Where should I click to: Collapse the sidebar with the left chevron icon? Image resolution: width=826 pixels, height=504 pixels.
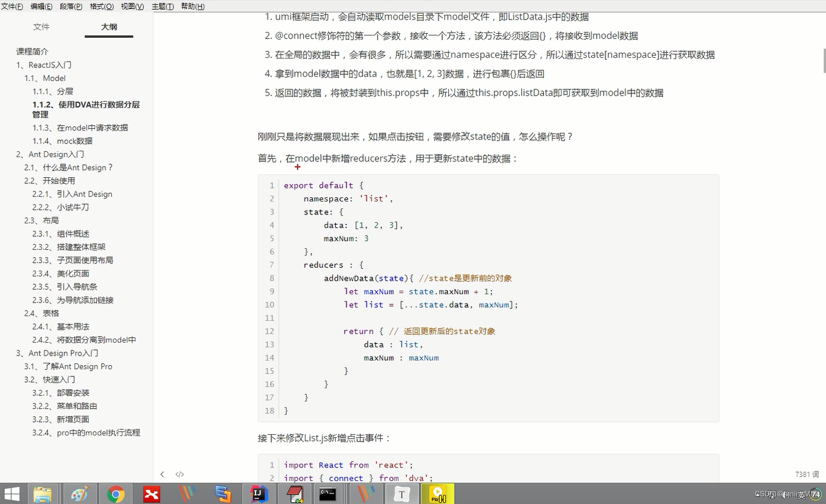pyautogui.click(x=162, y=474)
